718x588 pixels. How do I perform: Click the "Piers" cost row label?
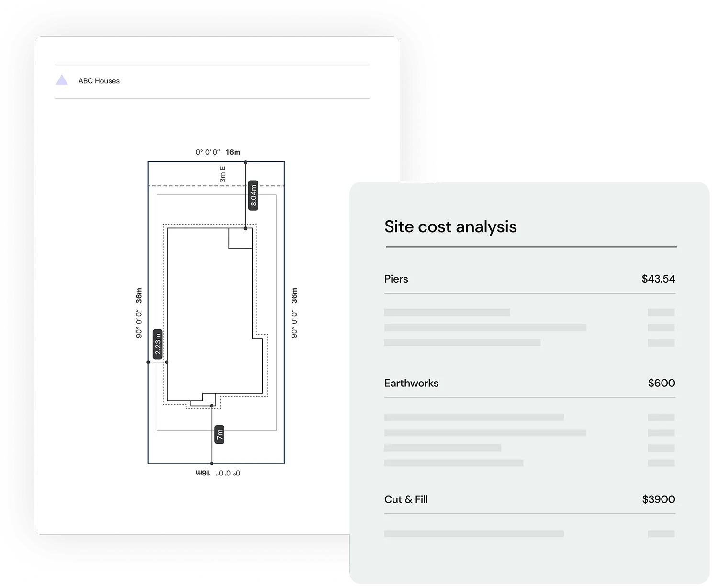(396, 279)
